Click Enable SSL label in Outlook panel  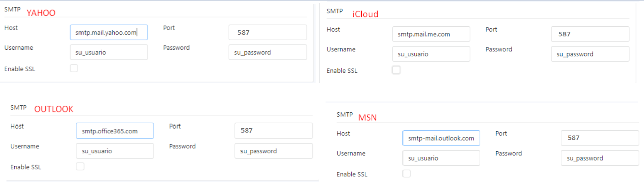point(26,167)
